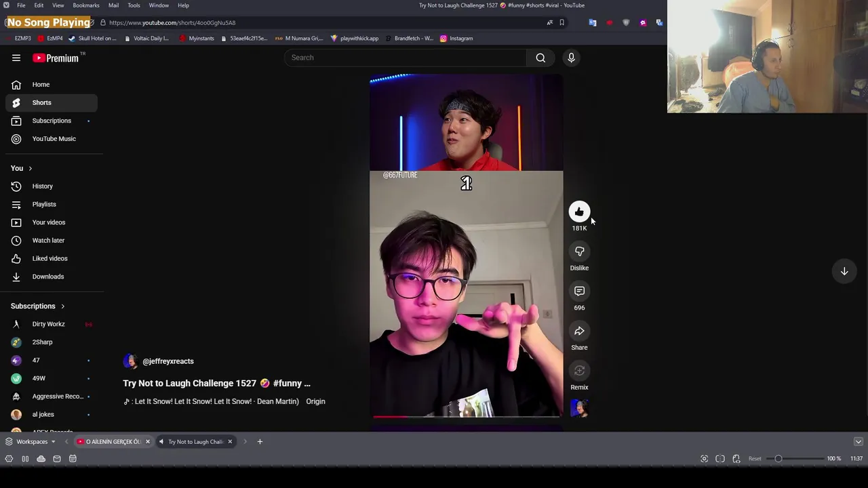868x488 pixels.
Task: Open Watch later in the sidebar
Action: click(52, 241)
